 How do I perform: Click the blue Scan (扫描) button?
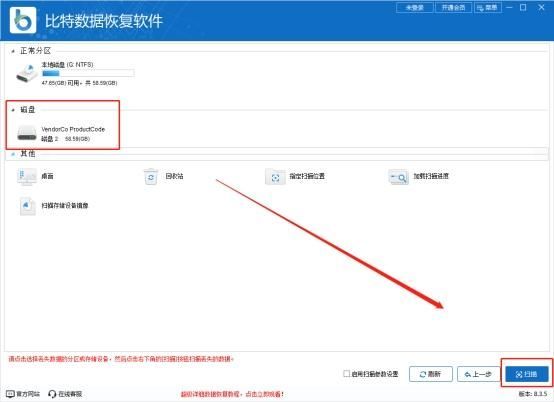[x=527, y=374]
